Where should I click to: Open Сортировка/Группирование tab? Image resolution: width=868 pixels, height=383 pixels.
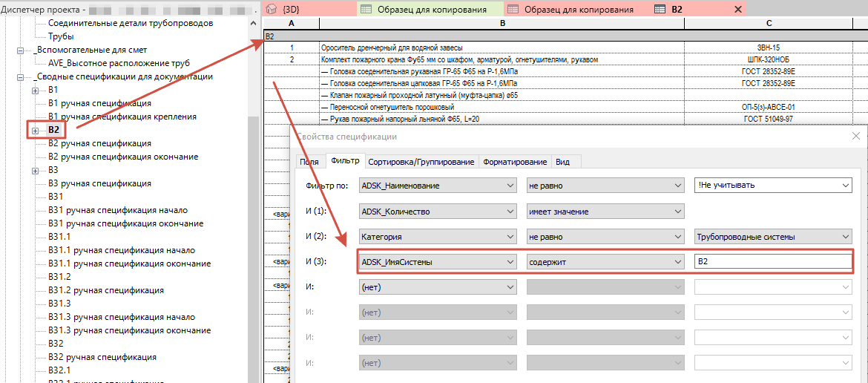pos(421,162)
